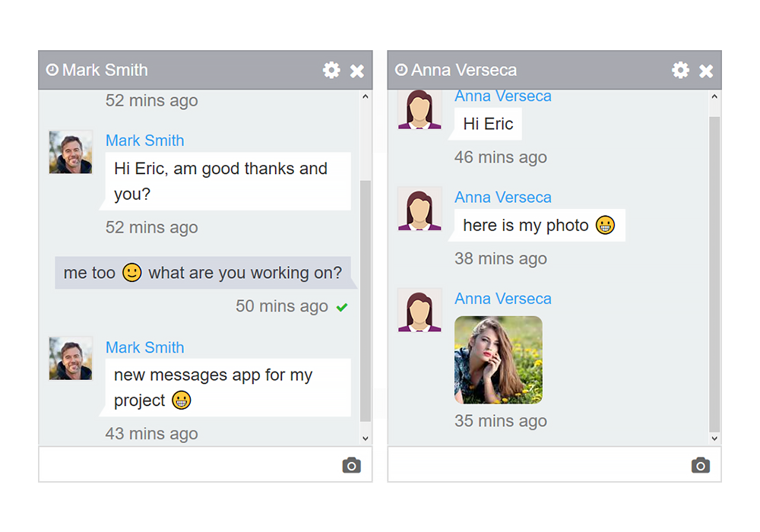The width and height of the screenshot is (760, 532).
Task: Open settings gear in Anna Verseca chat
Action: 680,69
